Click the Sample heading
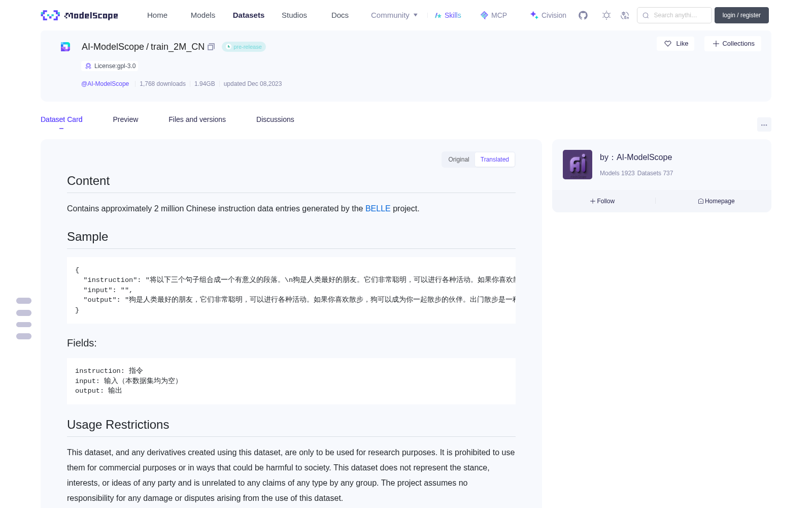 pyautogui.click(x=88, y=237)
